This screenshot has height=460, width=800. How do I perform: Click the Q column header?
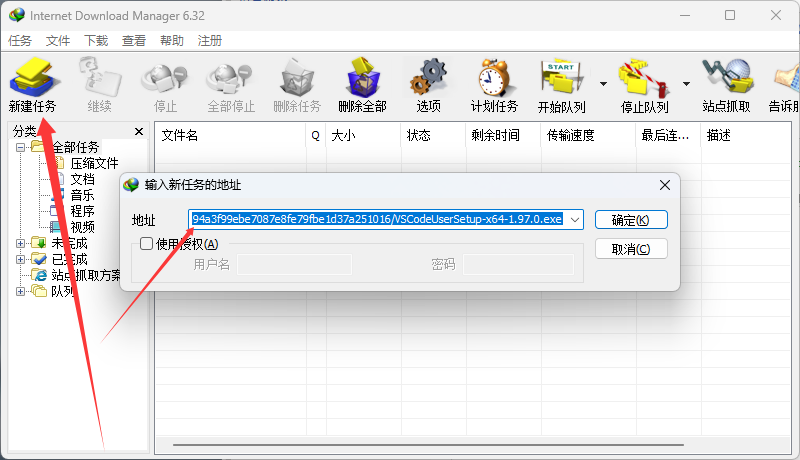coord(316,135)
